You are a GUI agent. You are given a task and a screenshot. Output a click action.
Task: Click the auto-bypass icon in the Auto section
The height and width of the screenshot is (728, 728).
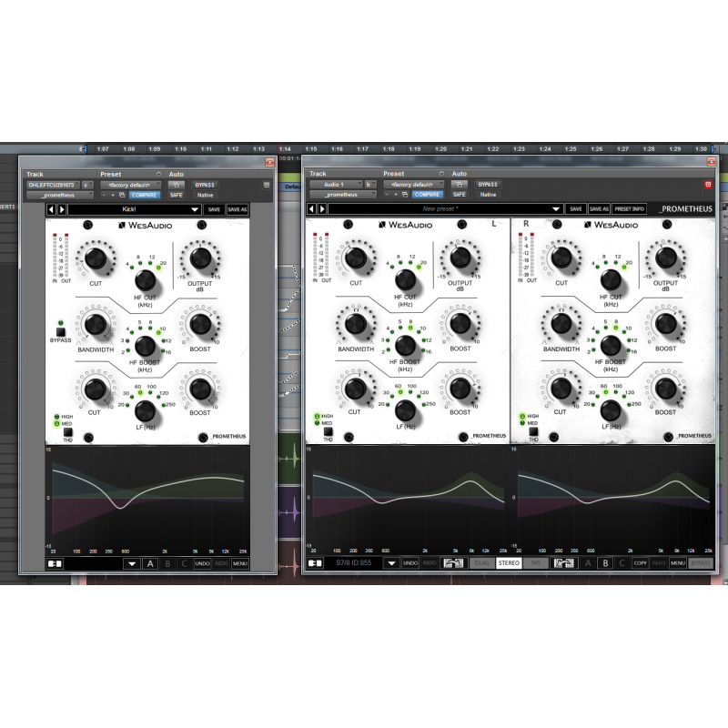[x=175, y=185]
